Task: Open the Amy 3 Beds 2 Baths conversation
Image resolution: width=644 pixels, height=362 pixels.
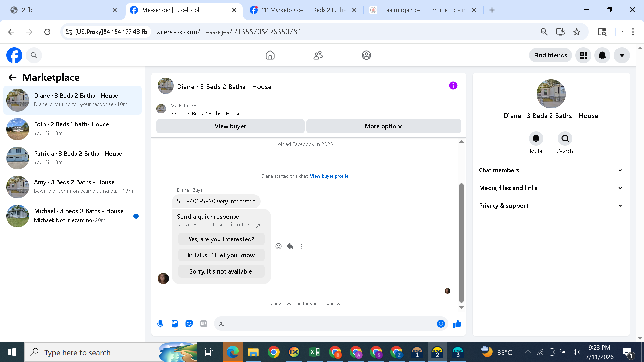Action: [x=72, y=187]
